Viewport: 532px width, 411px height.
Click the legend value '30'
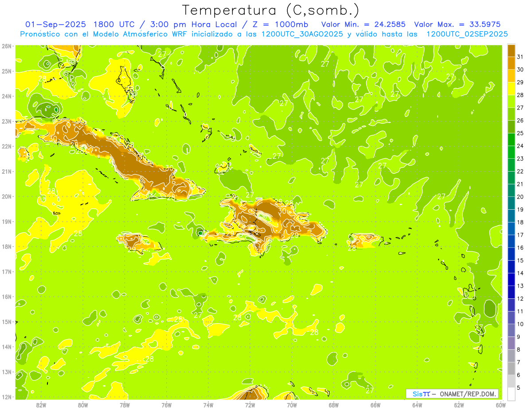click(520, 70)
